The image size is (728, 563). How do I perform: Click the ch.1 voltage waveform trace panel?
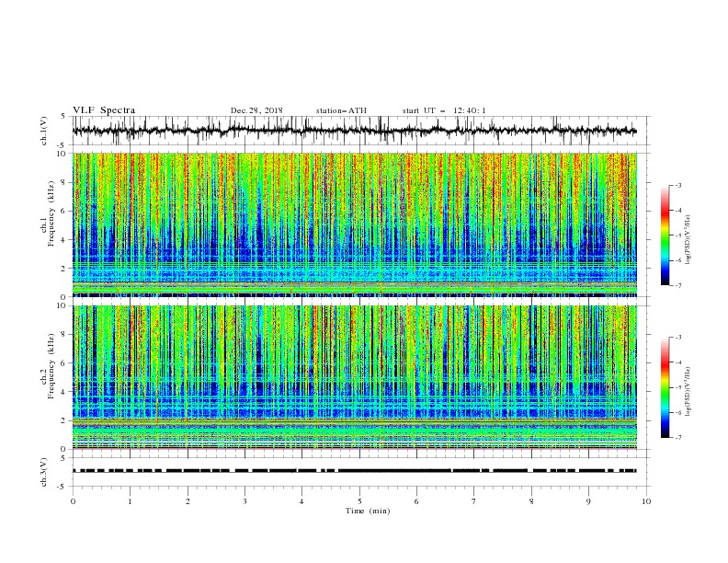360,131
